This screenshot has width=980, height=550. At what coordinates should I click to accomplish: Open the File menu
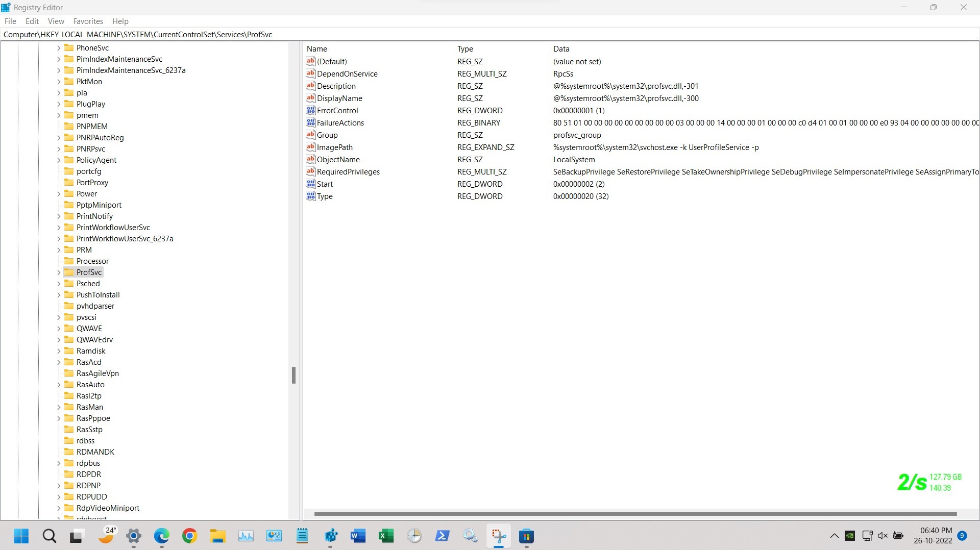pos(10,21)
